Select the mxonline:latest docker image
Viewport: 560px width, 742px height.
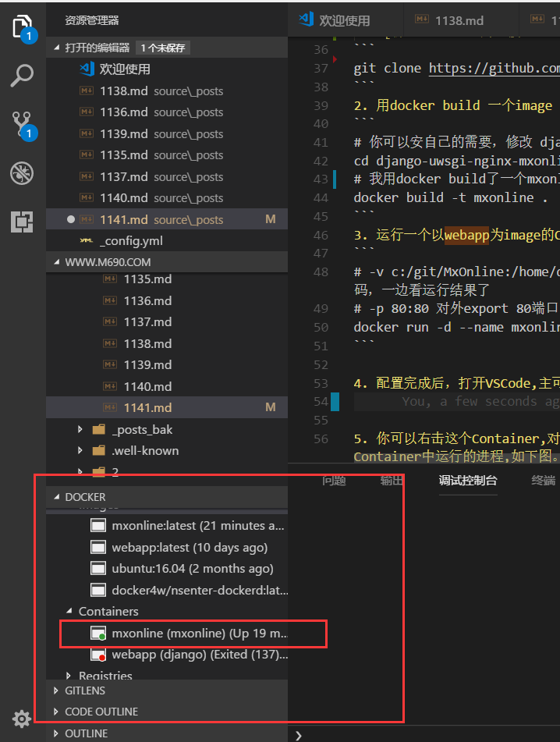(167, 526)
